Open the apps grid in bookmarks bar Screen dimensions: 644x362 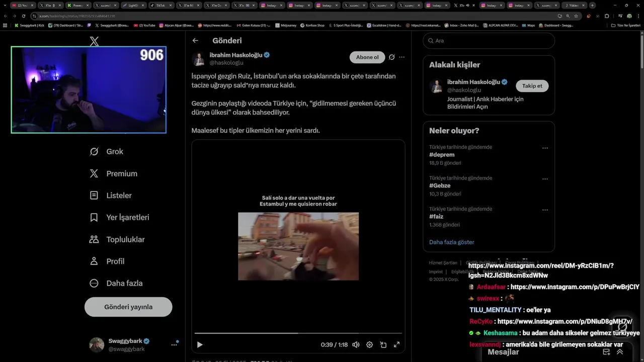(x=5, y=25)
